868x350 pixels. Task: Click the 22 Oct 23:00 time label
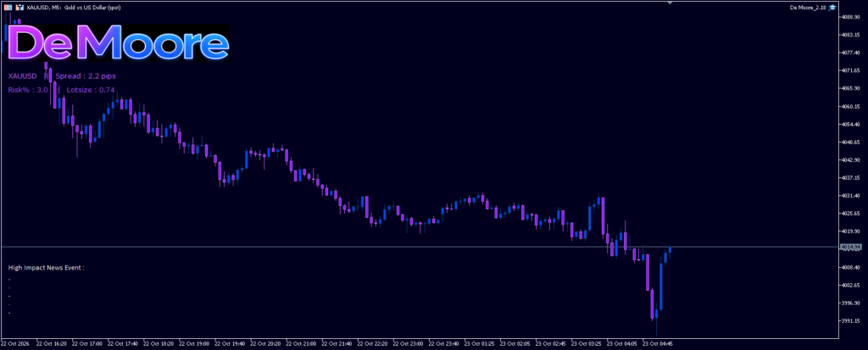click(408, 343)
